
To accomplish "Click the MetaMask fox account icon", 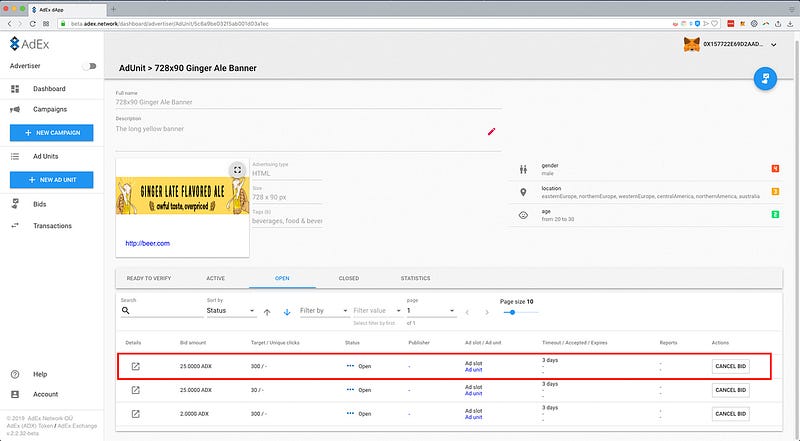I will (x=691, y=44).
